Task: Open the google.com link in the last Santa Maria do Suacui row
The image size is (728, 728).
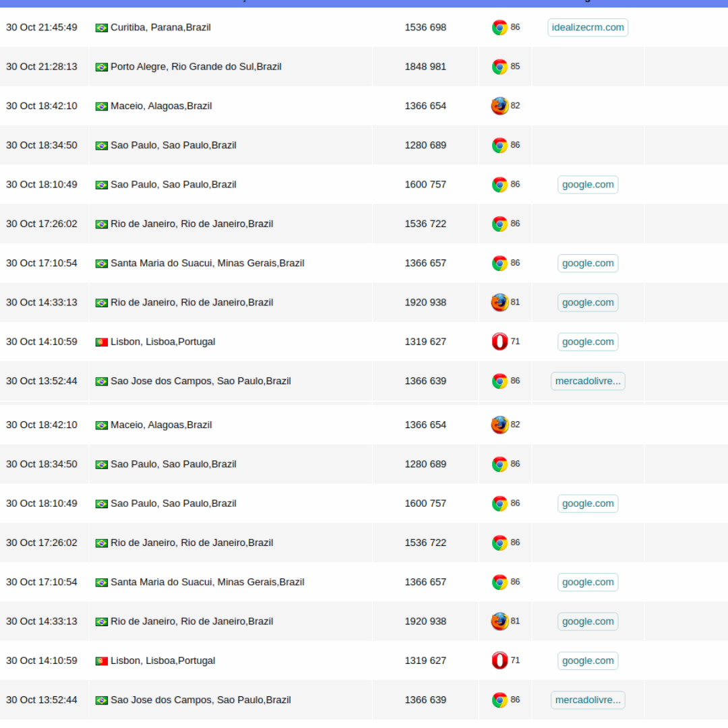Action: pyautogui.click(x=588, y=582)
